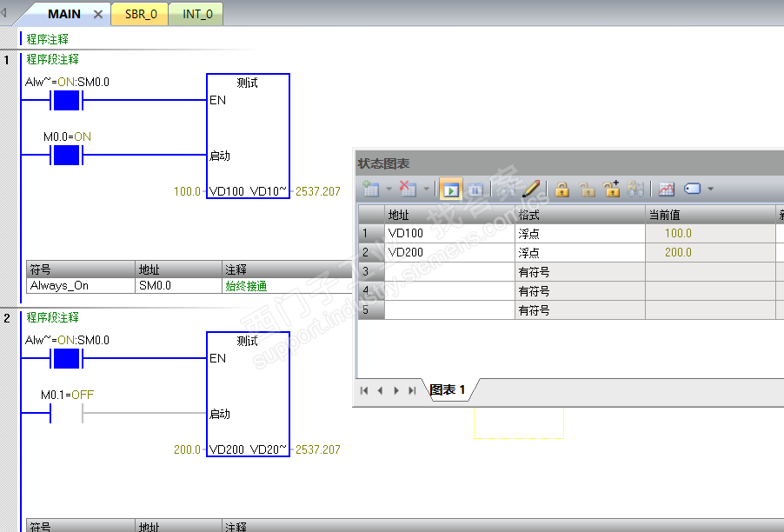Image resolution: width=784 pixels, height=532 pixels.
Task: Click the 浮点 format cell for VD100
Action: (580, 234)
